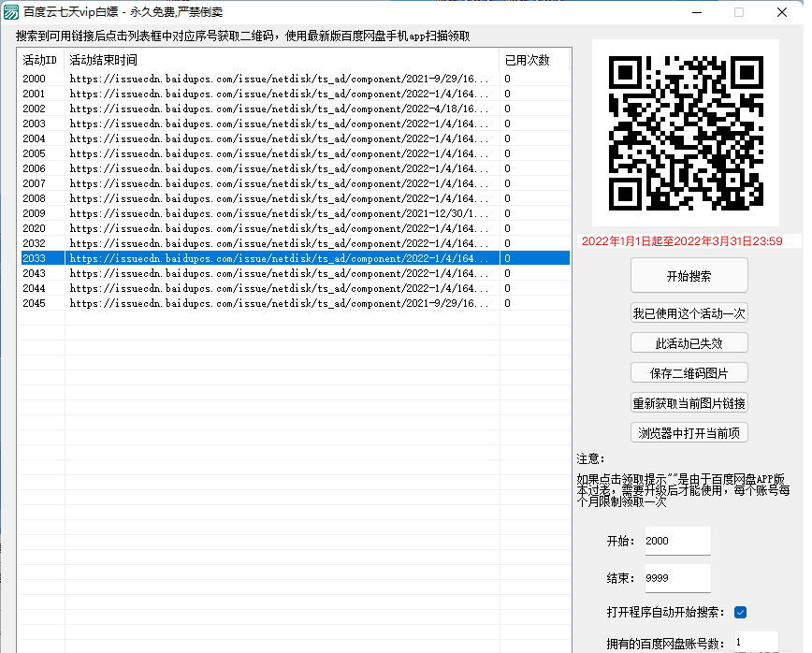Select the row with activity ID 2002
The image size is (812, 653).
pyautogui.click(x=296, y=109)
